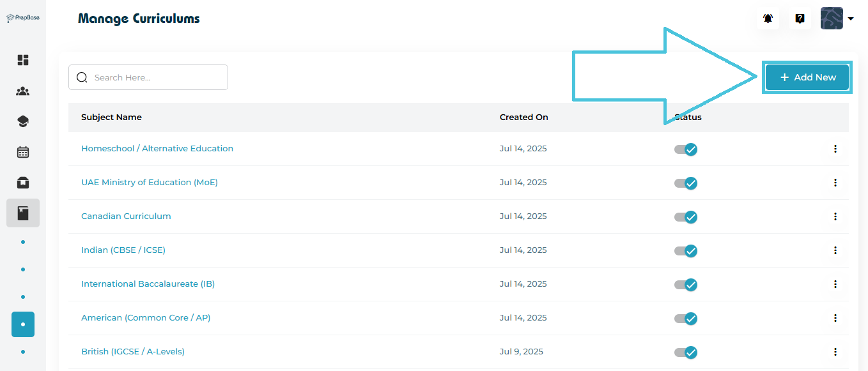Viewport: 868px width, 371px height.
Task: Click the help question mark icon
Action: [800, 19]
